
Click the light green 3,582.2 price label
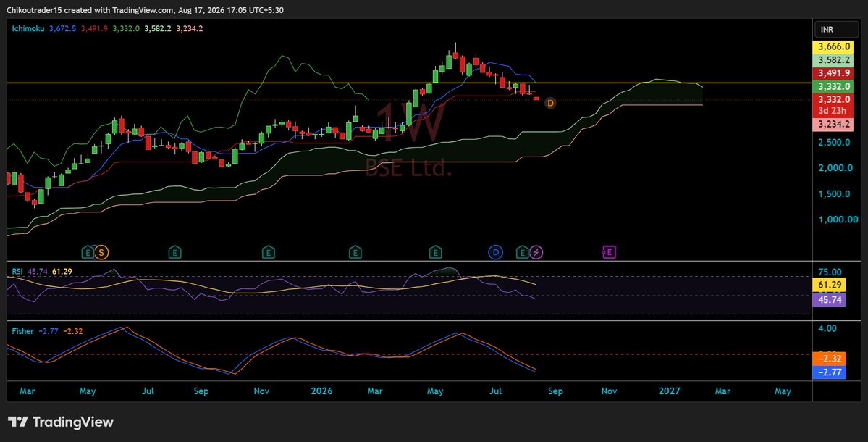tap(834, 60)
